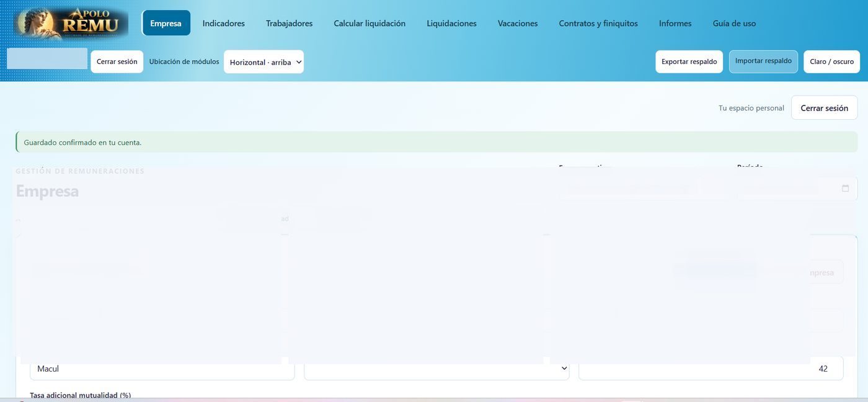Screen dimensions: 868x402
Task: Switch to the Trabajadores module
Action: coord(289,23)
